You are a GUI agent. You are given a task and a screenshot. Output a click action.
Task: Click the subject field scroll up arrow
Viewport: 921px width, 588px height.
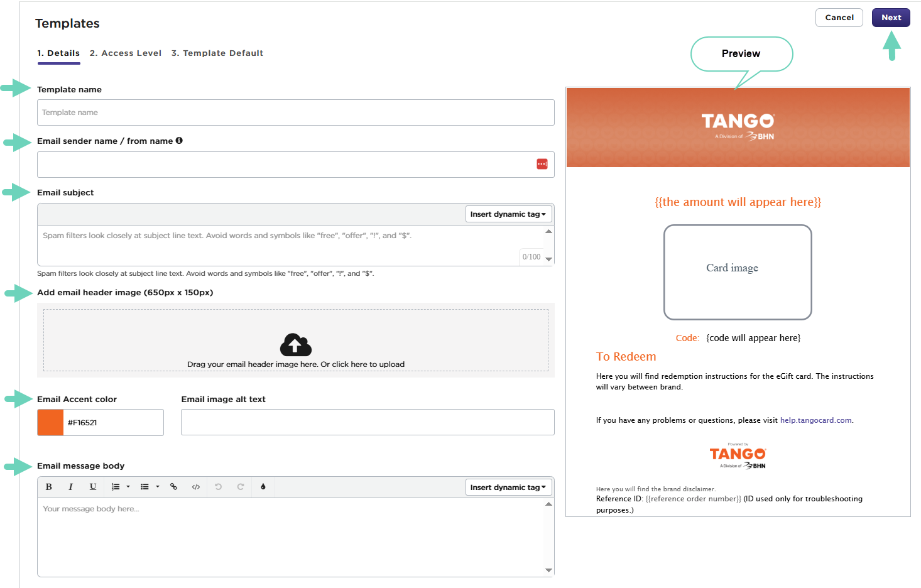point(549,231)
